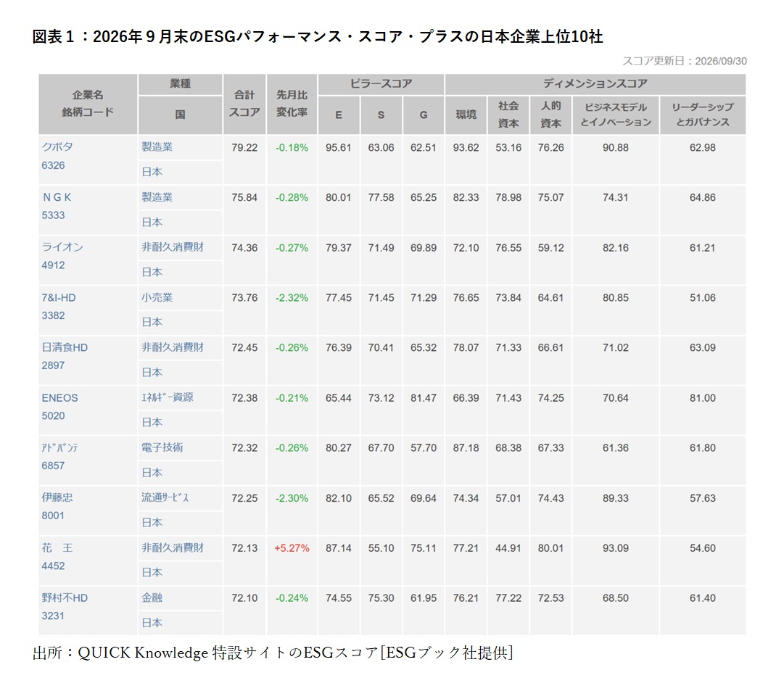This screenshot has width=784, height=691.
Task: Open the ENEOS company link
Action: (59, 398)
